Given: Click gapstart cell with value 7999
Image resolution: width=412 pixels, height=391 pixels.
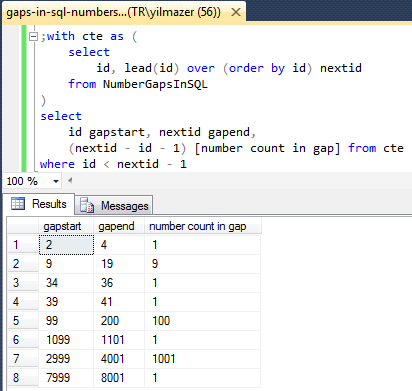Looking at the screenshot, I should (66, 378).
